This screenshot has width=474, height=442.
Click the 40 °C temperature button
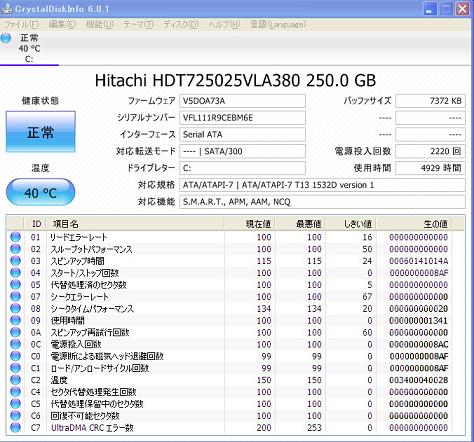click(41, 192)
